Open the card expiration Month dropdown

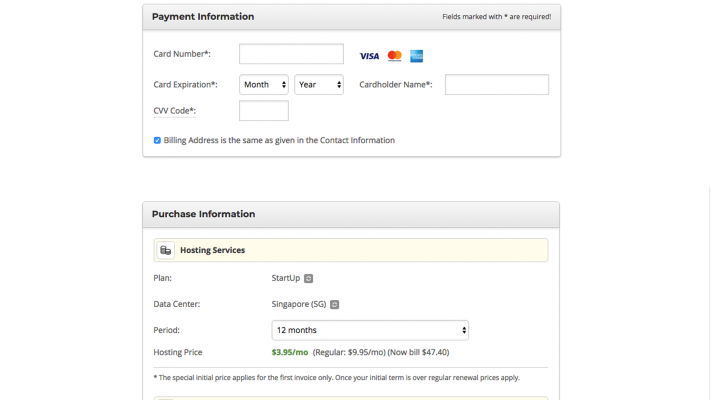pos(264,85)
